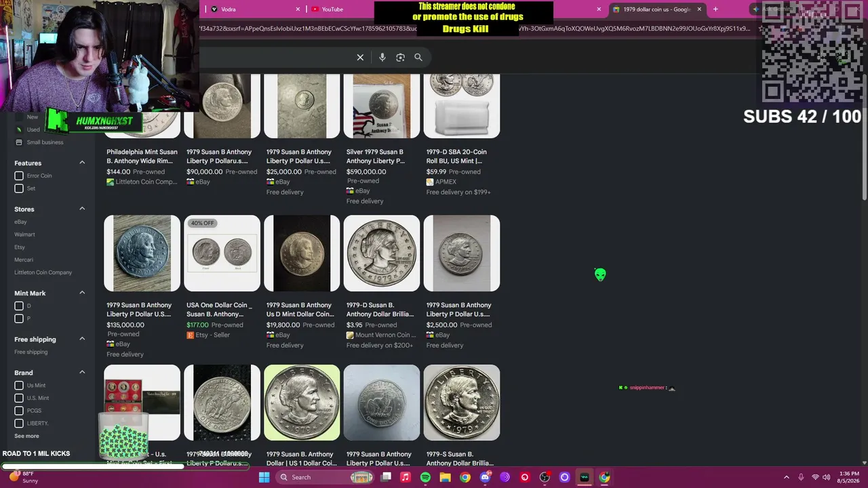
Task: Filter results to the Mercari store
Action: (x=24, y=260)
